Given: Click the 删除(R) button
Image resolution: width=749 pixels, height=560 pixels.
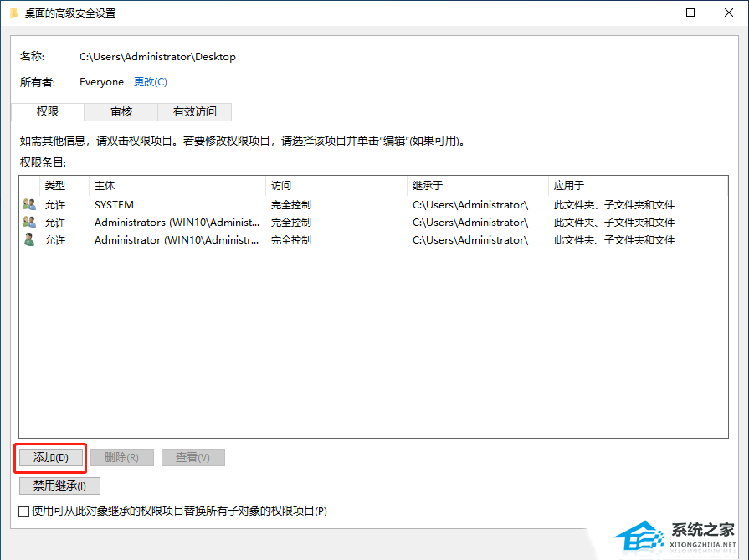Looking at the screenshot, I should pyautogui.click(x=122, y=458).
